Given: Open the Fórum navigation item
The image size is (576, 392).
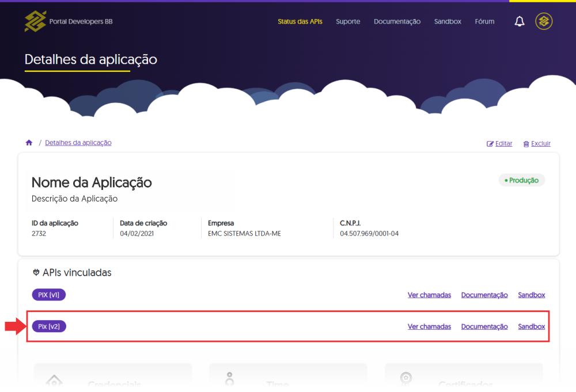Looking at the screenshot, I should pyautogui.click(x=484, y=21).
